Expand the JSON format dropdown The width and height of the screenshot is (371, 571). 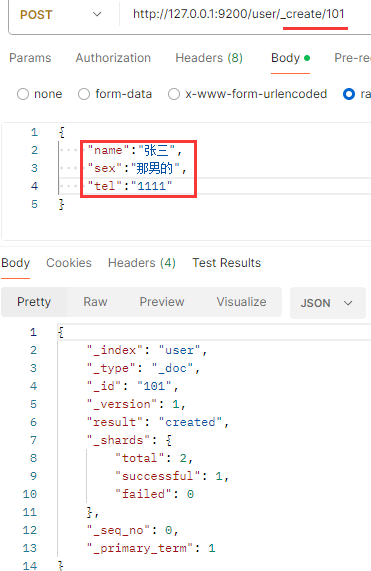coord(328,303)
